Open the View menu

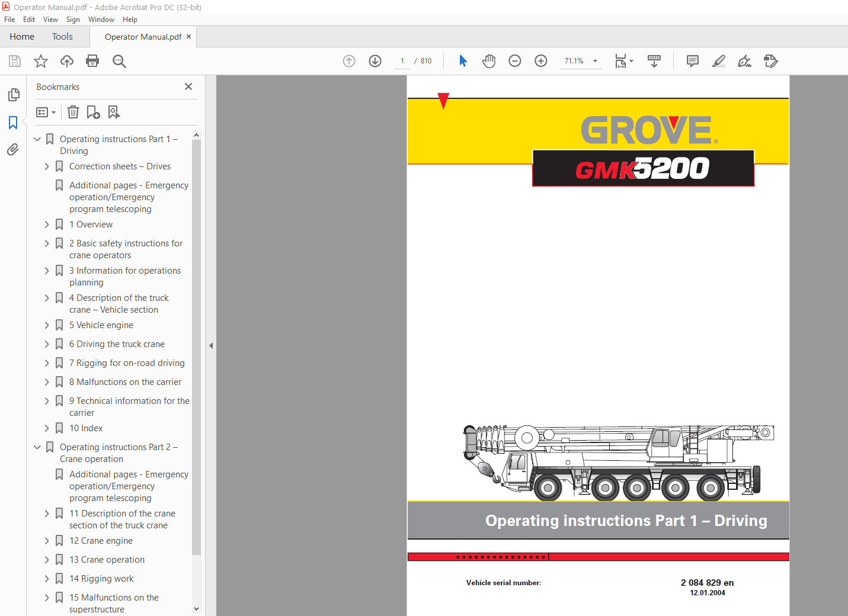tap(50, 20)
